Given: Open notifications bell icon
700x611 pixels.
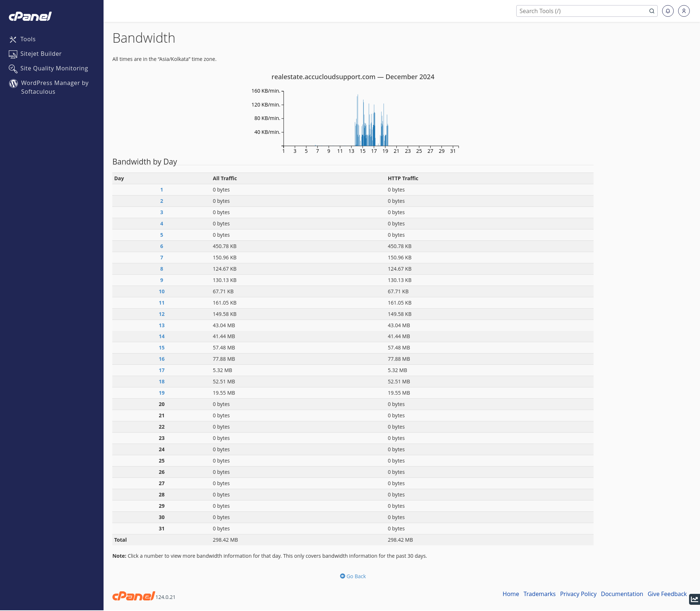Looking at the screenshot, I should tap(668, 11).
